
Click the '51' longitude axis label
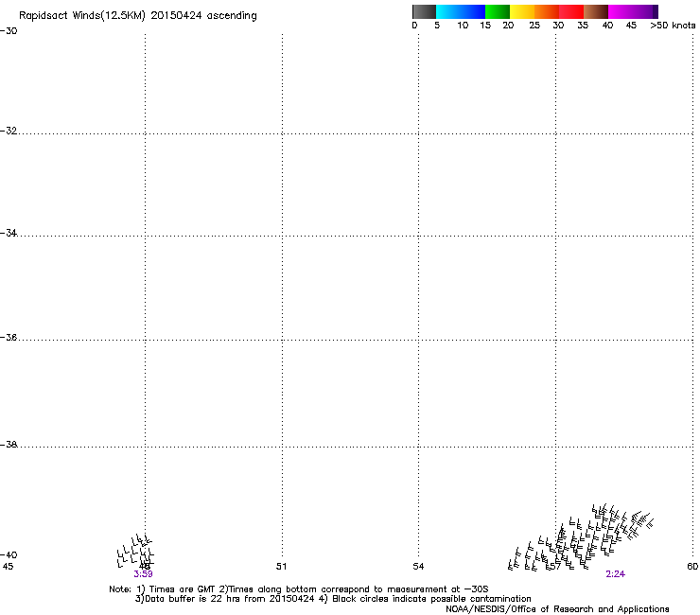click(x=281, y=567)
